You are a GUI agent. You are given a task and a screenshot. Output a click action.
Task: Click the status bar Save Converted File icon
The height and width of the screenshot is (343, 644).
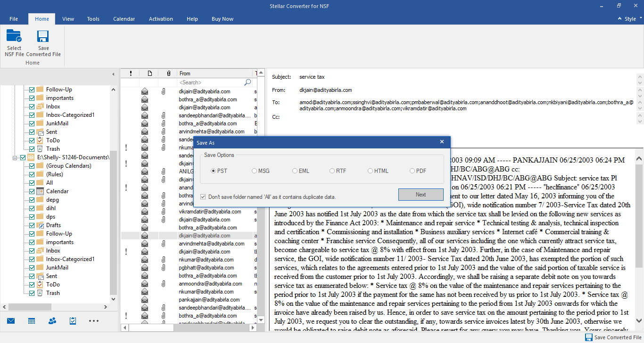(x=589, y=337)
